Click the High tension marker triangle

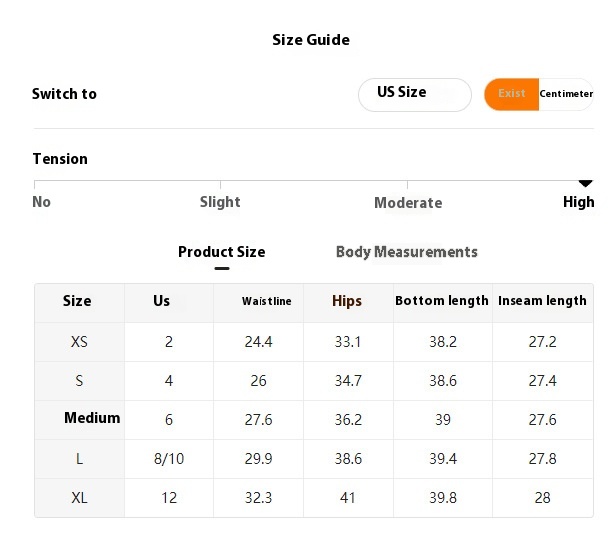pos(586,183)
